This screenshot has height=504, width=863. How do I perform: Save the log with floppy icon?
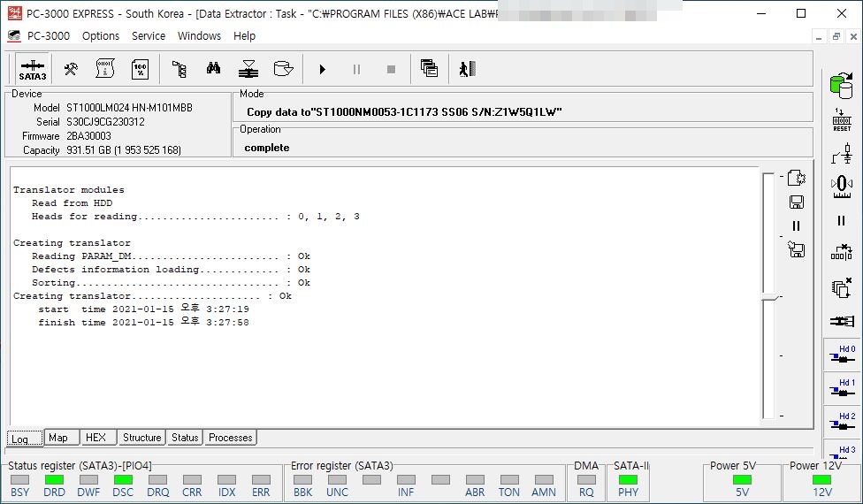[x=797, y=202]
